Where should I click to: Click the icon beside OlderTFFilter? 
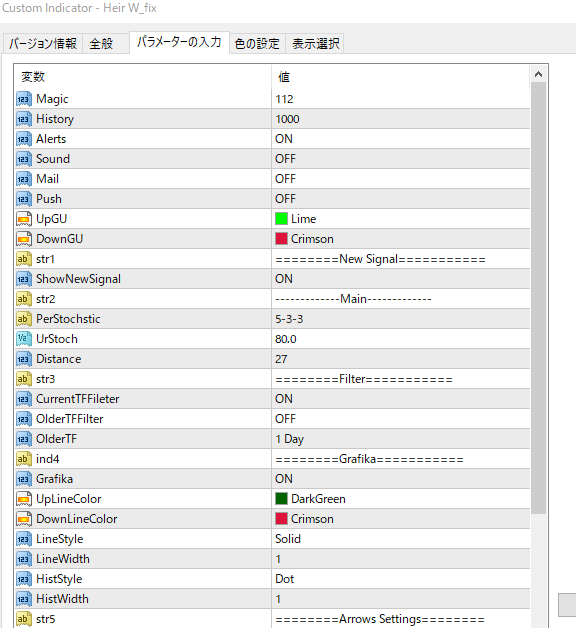(x=24, y=419)
